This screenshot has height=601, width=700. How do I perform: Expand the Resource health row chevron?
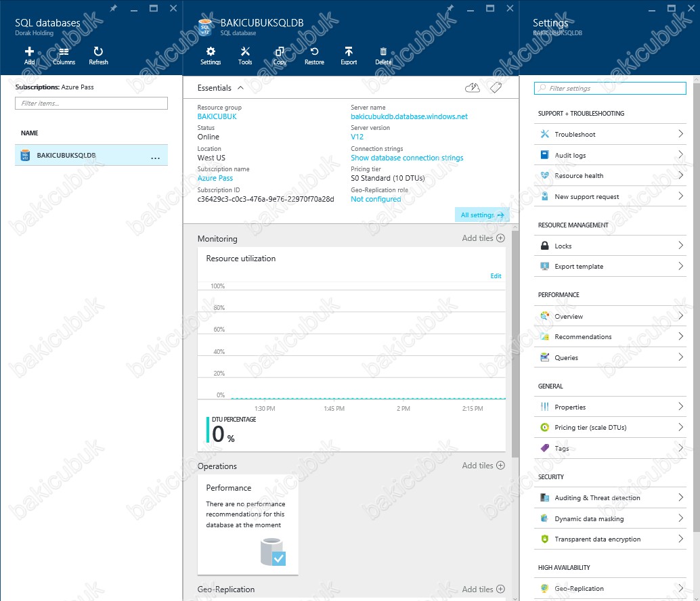point(681,175)
